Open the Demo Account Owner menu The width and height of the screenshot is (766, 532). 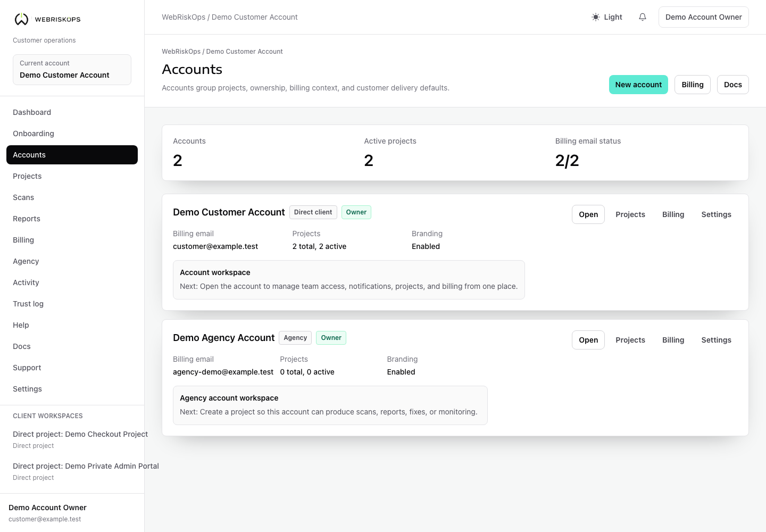pos(703,17)
